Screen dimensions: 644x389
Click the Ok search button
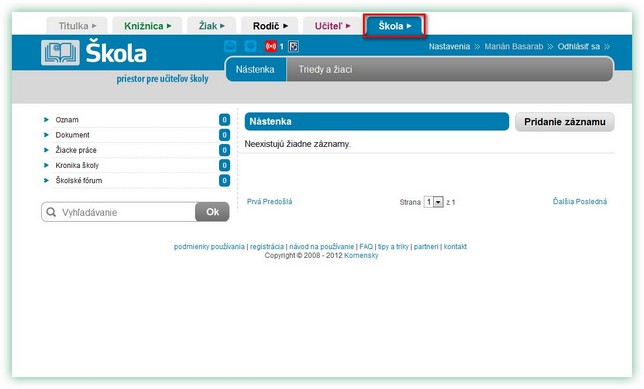(x=212, y=212)
